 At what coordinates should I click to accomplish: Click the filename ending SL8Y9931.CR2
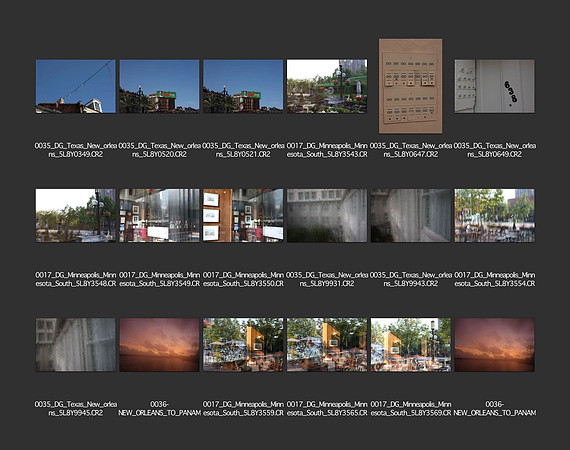(327, 279)
